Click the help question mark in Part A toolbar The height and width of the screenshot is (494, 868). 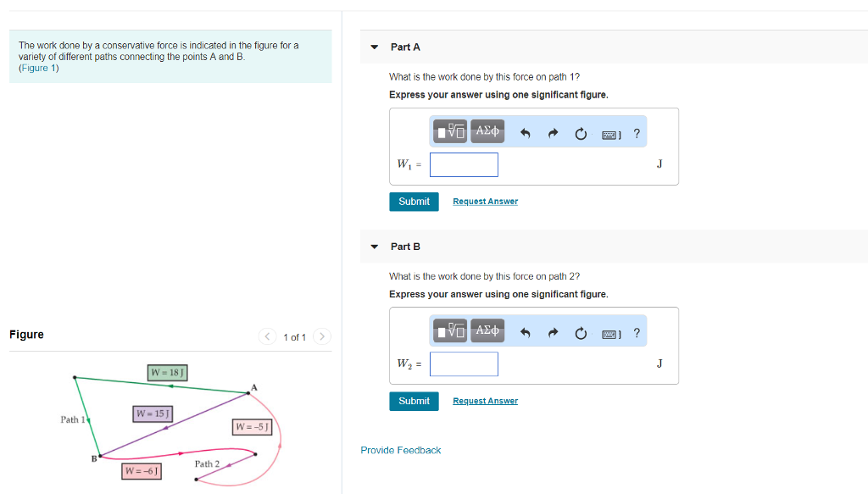pos(637,133)
